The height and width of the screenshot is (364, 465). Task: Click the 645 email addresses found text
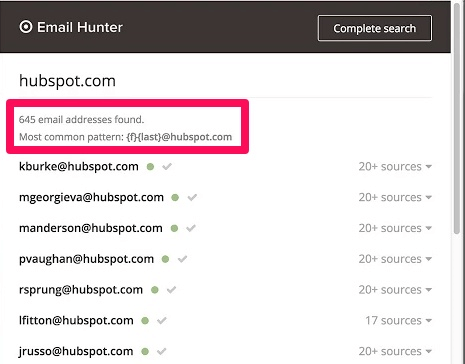[81, 119]
